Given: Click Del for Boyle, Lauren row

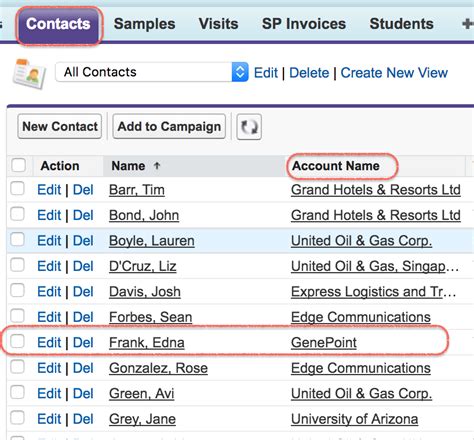Looking at the screenshot, I should click(83, 241).
